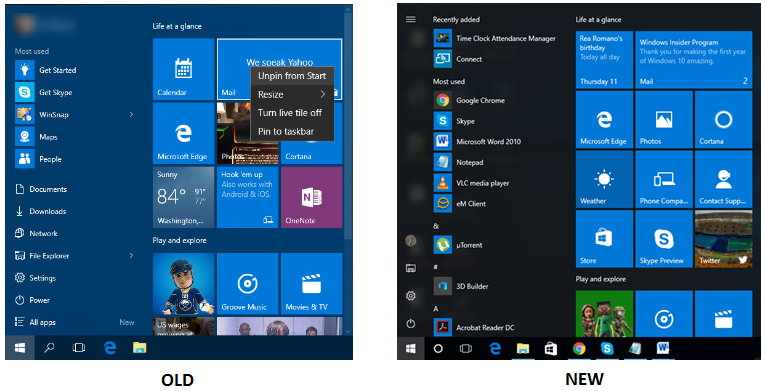Select Pin to taskbar in context menu
765x391 pixels.
click(x=292, y=131)
